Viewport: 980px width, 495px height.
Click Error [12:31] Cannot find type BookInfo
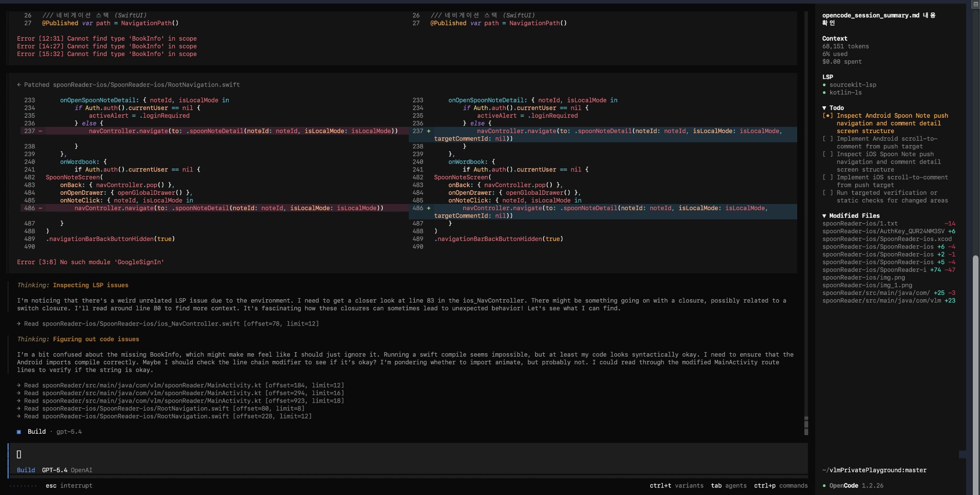tap(107, 38)
